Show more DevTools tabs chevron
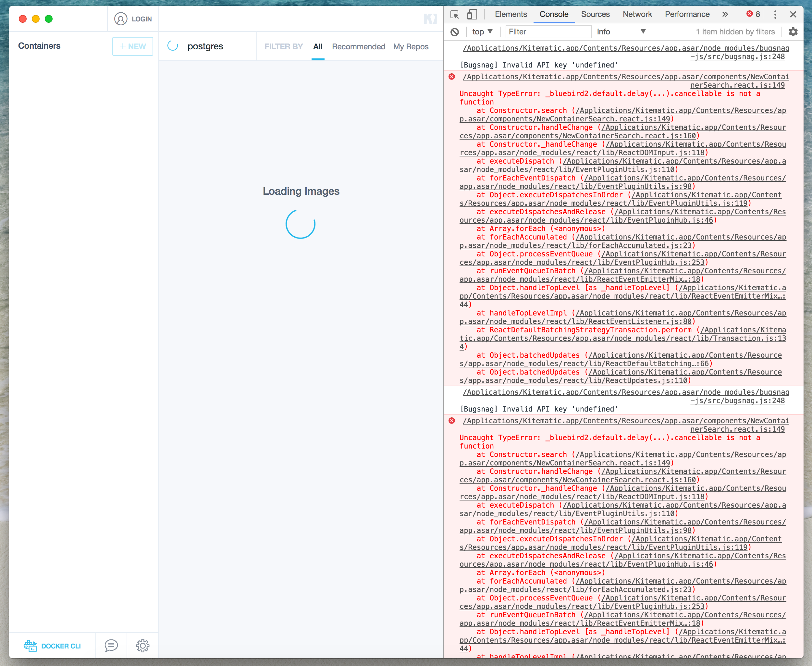Viewport: 812px width, 666px height. pos(725,14)
